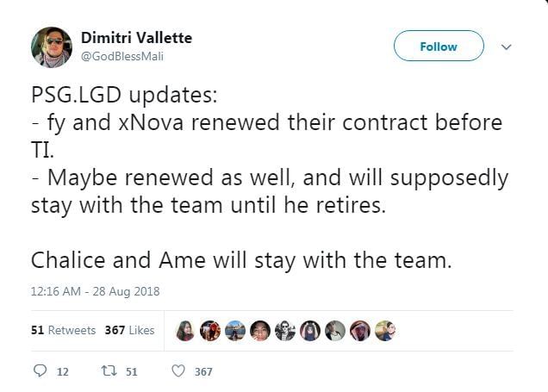View the 367 Likes list
This screenshot has height=392, width=548.
[x=129, y=330]
